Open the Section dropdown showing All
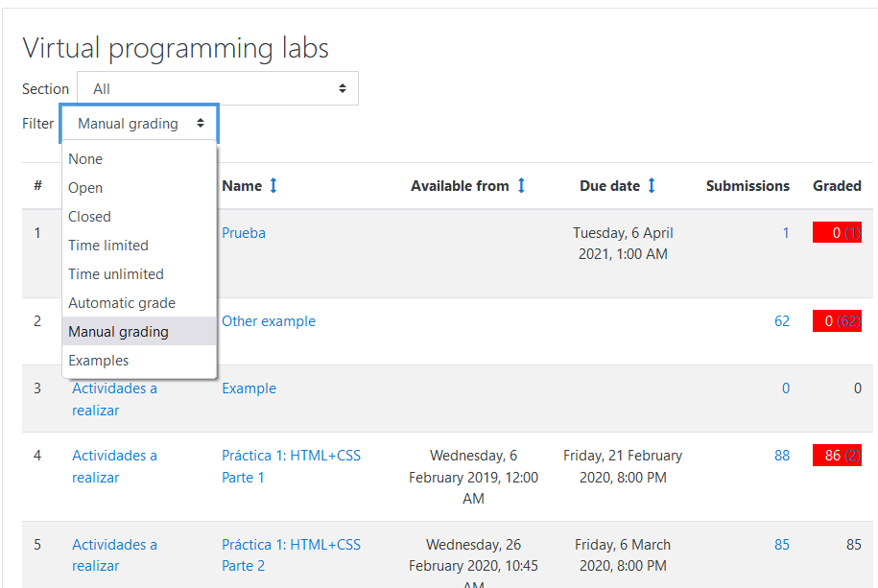 click(218, 89)
